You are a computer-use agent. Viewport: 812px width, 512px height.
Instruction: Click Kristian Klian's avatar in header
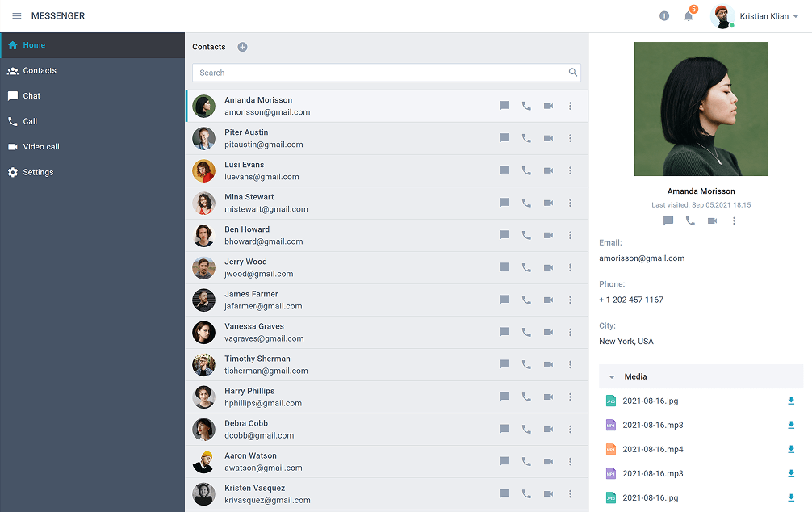[x=722, y=16]
